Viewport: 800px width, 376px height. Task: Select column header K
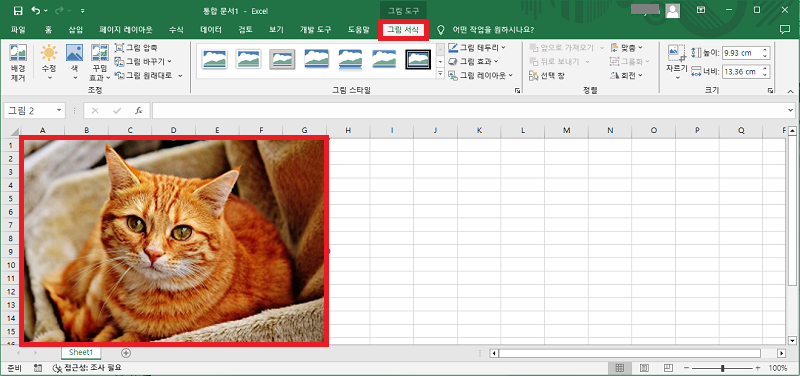coord(479,131)
